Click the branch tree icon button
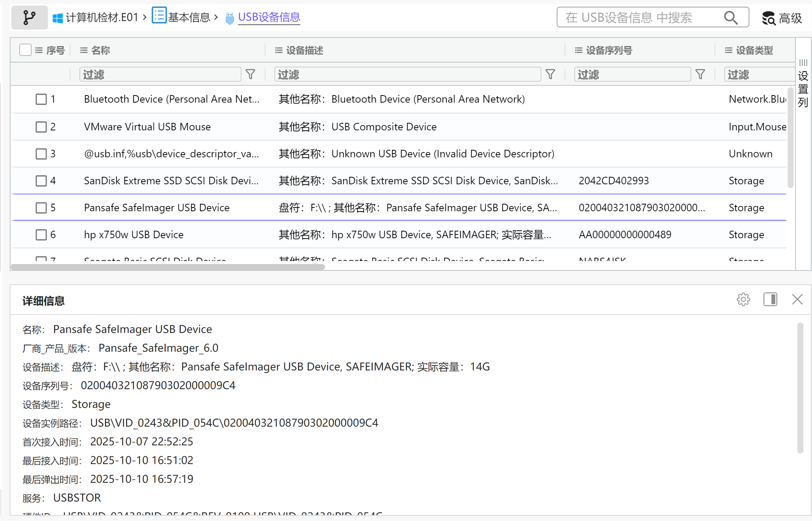Screen dimensions: 812x521 coord(29,17)
